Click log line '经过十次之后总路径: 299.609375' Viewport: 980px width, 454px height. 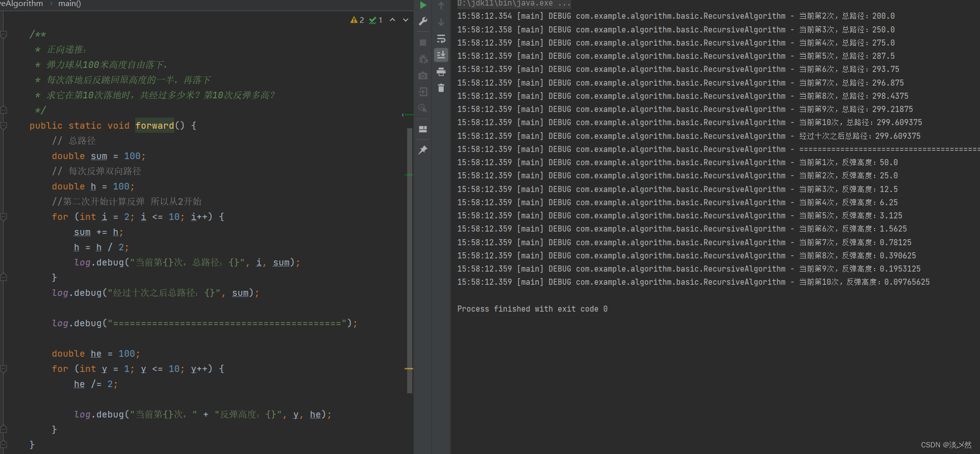[x=689, y=136]
